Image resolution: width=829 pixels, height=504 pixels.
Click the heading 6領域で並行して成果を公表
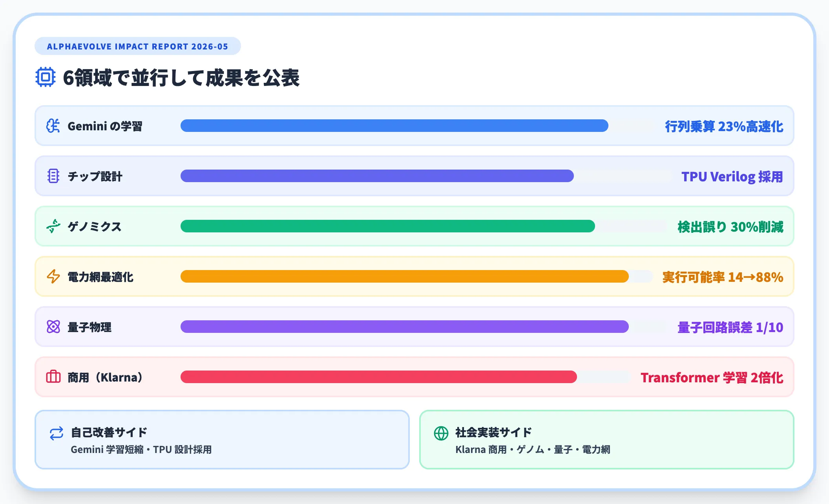[181, 78]
